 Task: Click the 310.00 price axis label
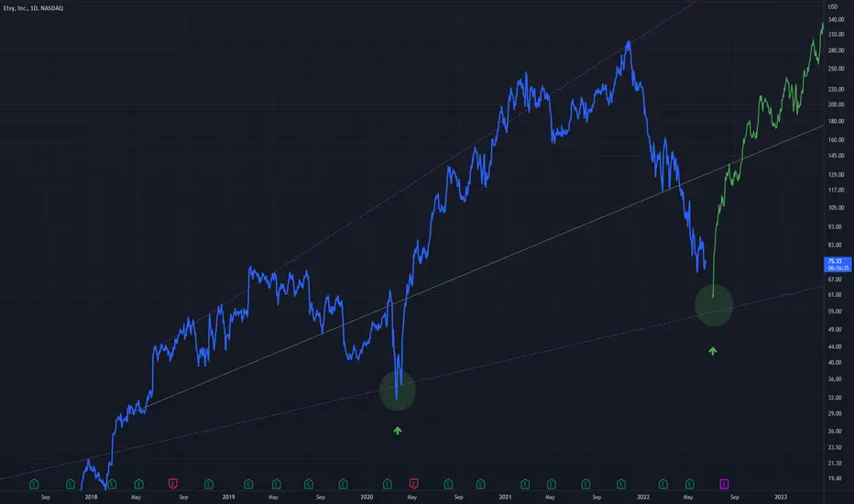tap(836, 34)
